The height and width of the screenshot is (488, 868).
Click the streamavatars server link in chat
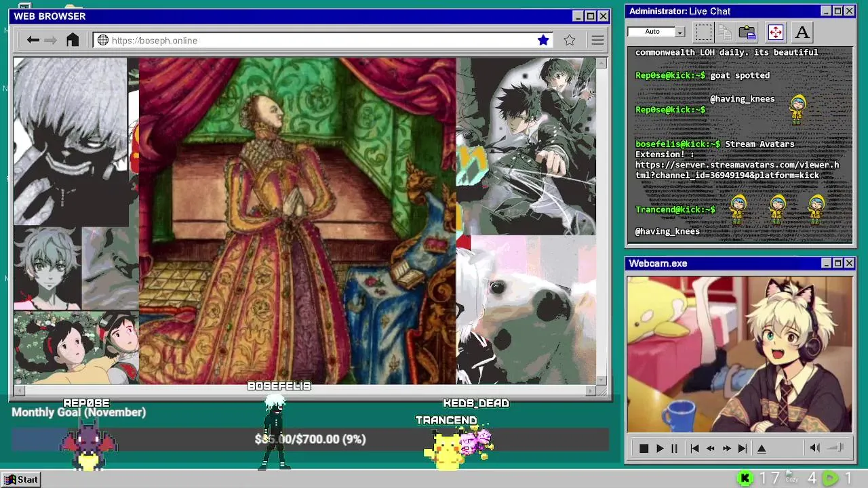click(x=737, y=169)
